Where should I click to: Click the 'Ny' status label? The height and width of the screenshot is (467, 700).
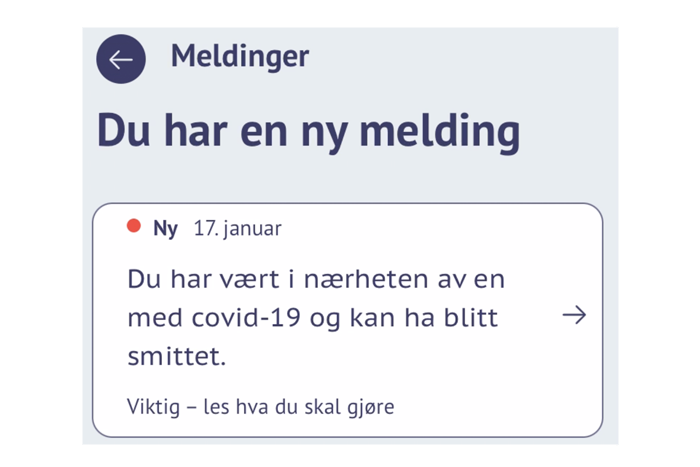click(x=165, y=229)
